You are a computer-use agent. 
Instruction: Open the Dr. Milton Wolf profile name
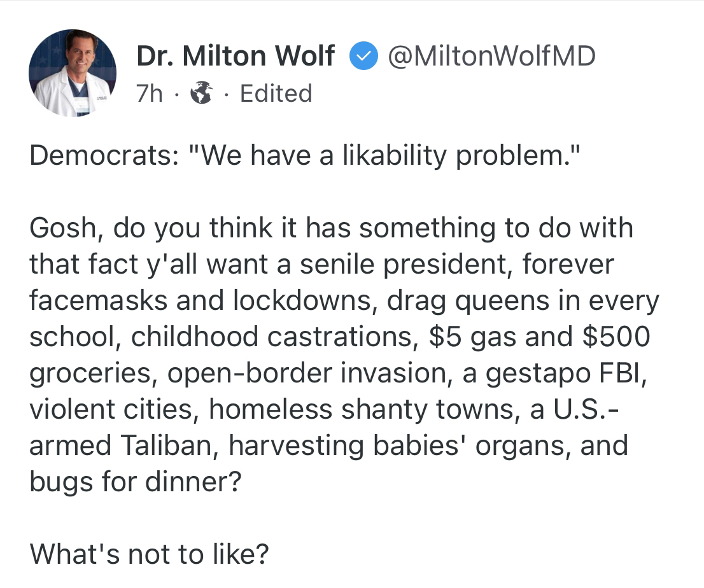pyautogui.click(x=235, y=57)
